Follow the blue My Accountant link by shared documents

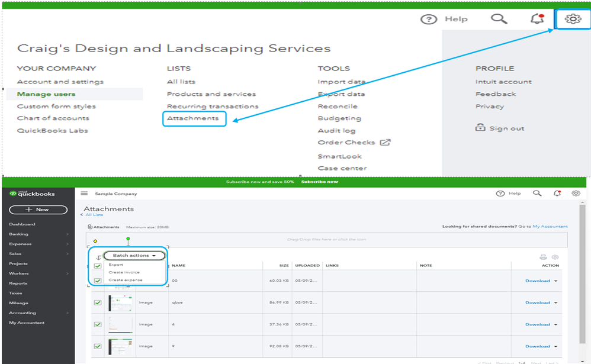tap(550, 227)
